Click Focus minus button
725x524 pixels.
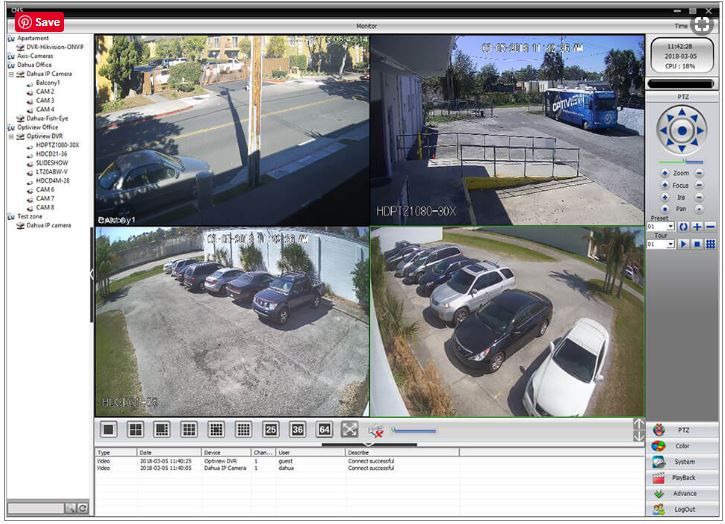(699, 185)
